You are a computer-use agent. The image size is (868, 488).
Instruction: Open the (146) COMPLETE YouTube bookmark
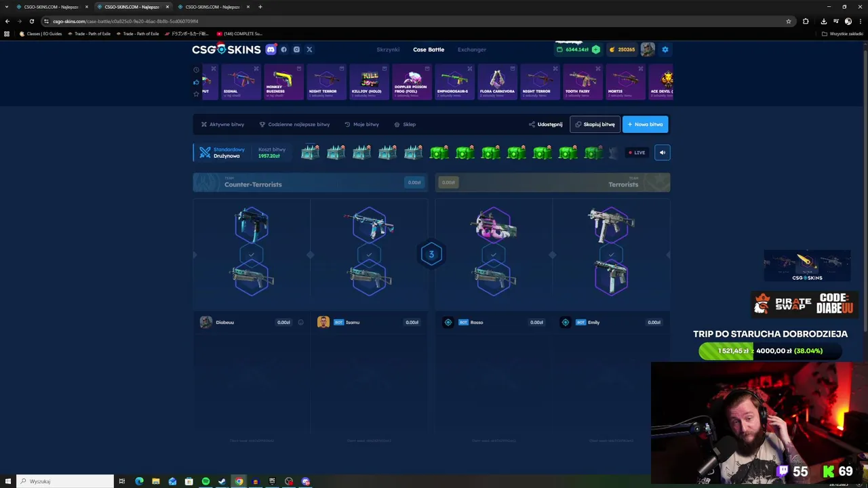point(239,34)
